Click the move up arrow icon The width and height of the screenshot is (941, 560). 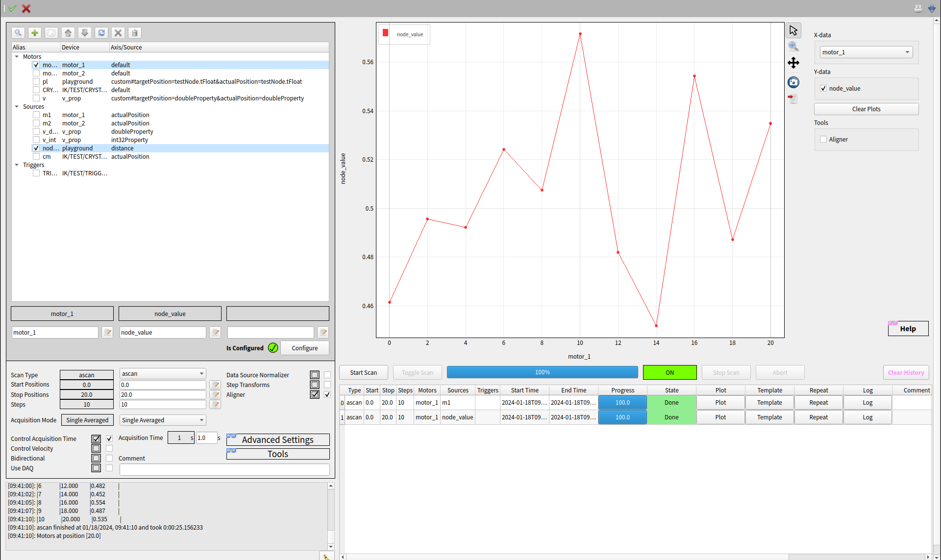68,33
